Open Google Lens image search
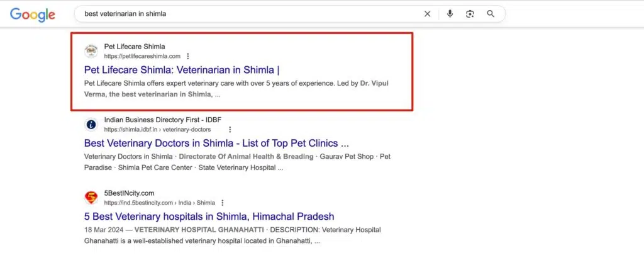Image resolution: width=644 pixels, height=255 pixels. point(470,14)
